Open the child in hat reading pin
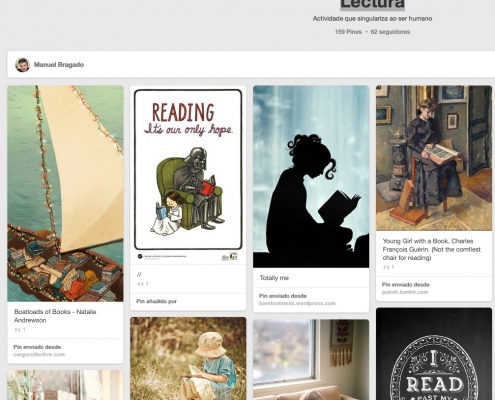 [x=188, y=359]
